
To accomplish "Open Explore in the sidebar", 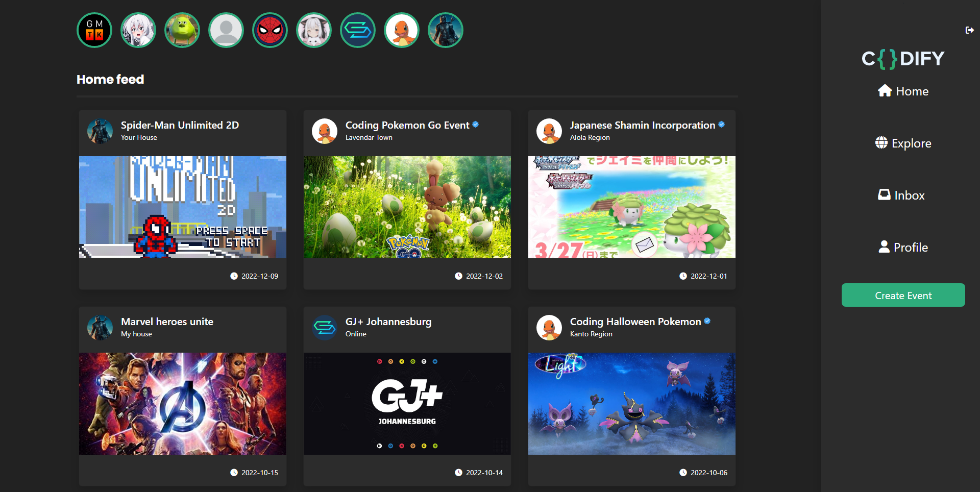I will point(903,143).
